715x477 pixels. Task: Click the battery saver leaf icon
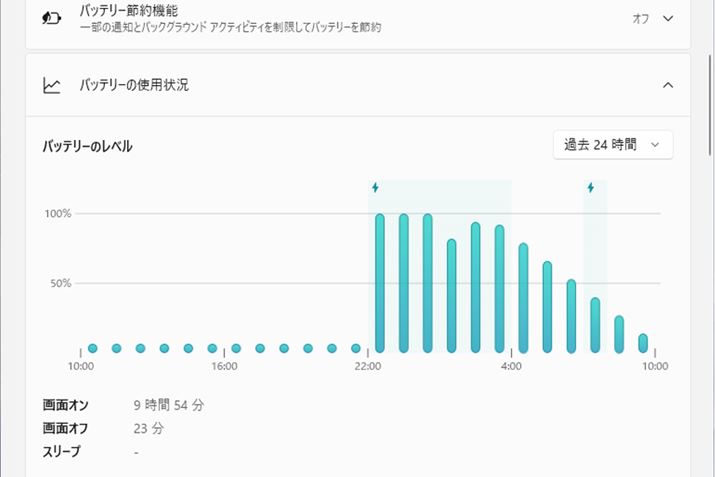[52, 19]
